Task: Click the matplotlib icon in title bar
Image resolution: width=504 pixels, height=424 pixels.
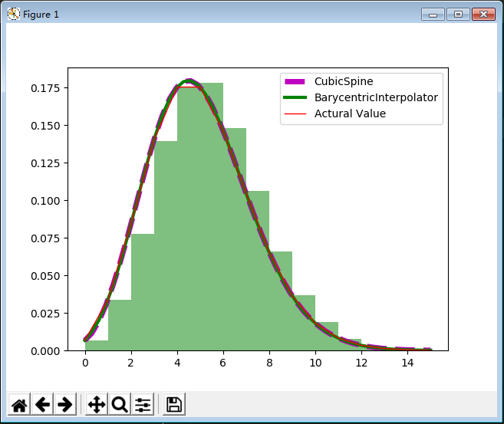Action: point(14,14)
